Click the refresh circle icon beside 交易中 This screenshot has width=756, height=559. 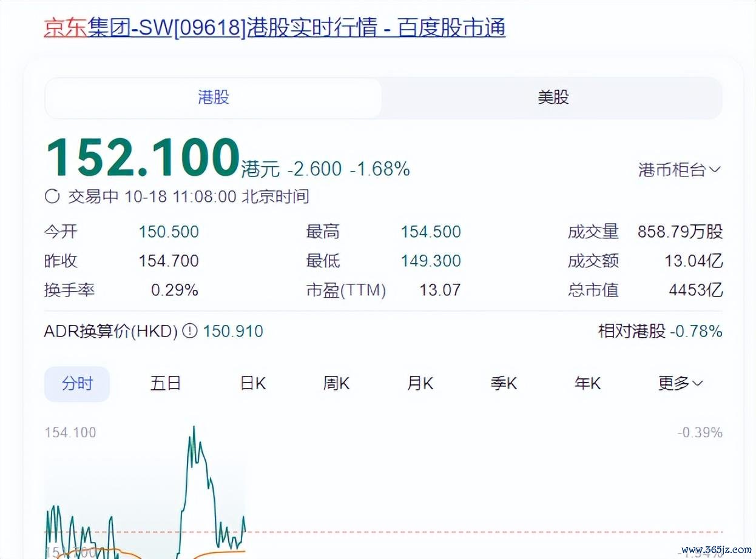(53, 196)
